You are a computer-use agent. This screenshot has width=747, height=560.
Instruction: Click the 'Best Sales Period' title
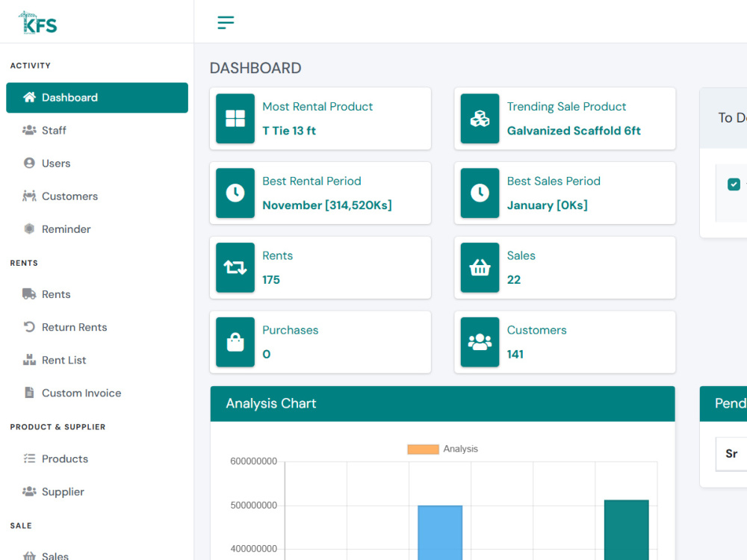tap(554, 181)
